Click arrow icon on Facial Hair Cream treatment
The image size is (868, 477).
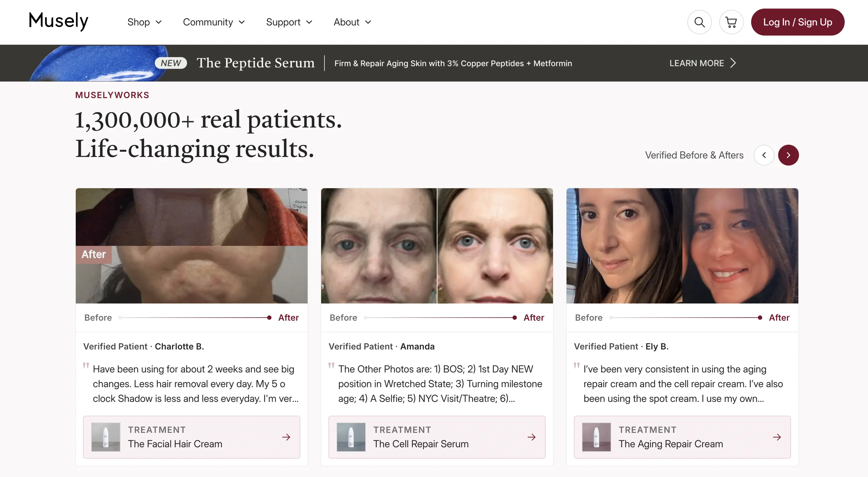[x=286, y=437]
